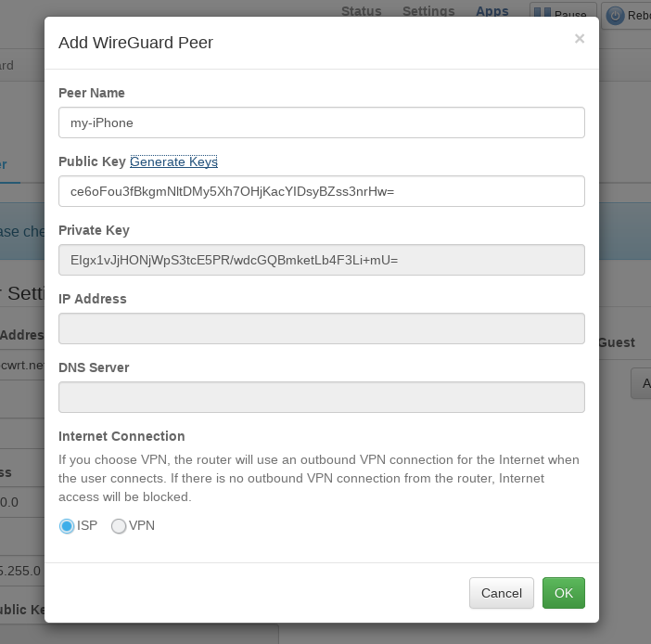Screen dimensions: 651x644
Task: Click the Peer Name input field
Action: (x=321, y=122)
